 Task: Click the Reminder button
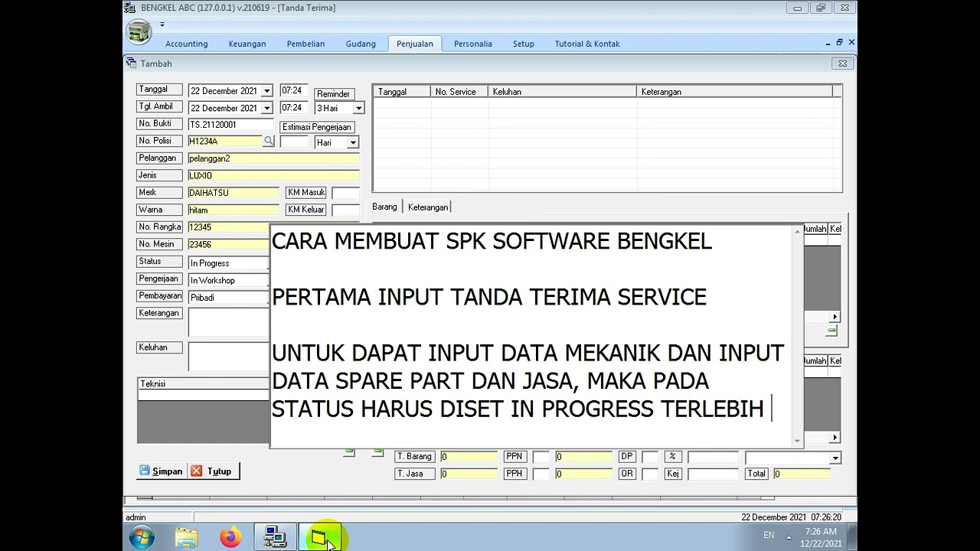tap(333, 93)
